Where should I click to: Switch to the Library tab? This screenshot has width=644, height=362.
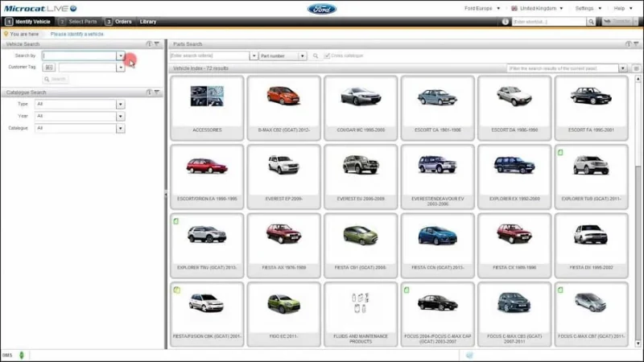(148, 22)
